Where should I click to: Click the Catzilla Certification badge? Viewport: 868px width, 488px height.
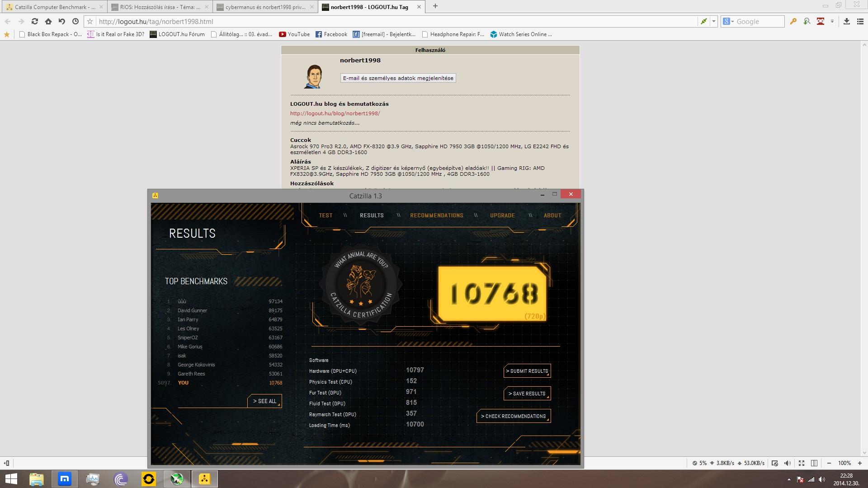click(360, 284)
